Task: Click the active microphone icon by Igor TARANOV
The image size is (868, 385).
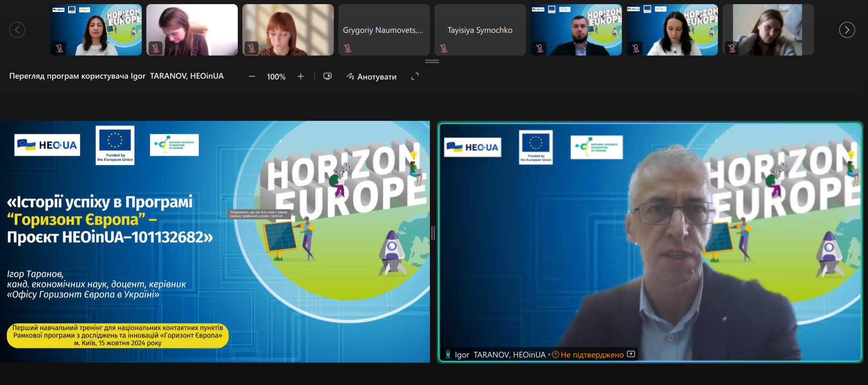Action: coord(448,354)
